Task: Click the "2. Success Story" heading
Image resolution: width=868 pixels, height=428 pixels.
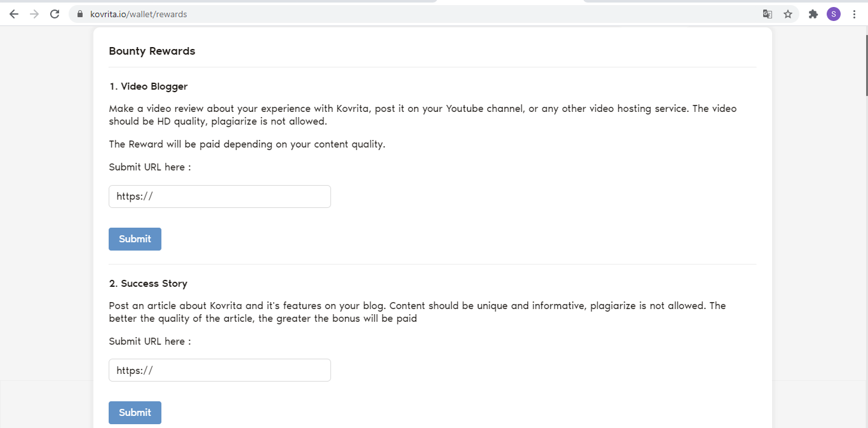Action: (148, 284)
